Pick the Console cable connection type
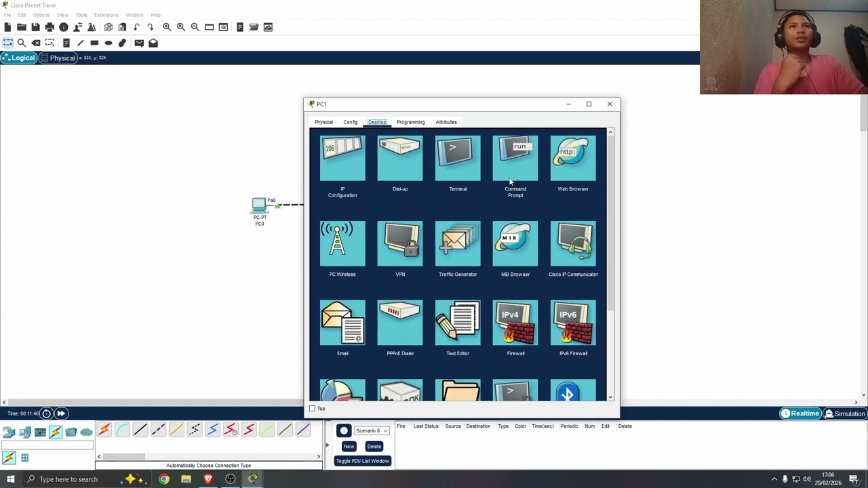The width and height of the screenshot is (868, 488). 122,430
